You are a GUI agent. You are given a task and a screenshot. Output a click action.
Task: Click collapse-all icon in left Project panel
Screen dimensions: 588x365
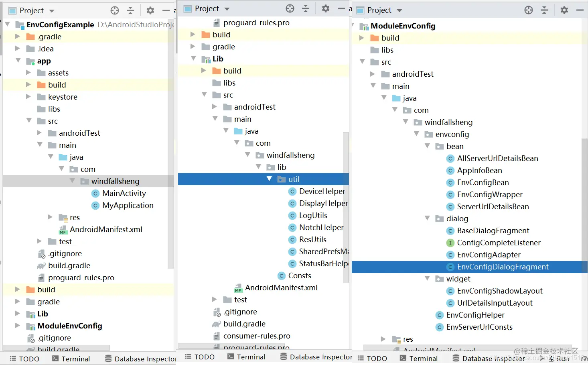[130, 10]
